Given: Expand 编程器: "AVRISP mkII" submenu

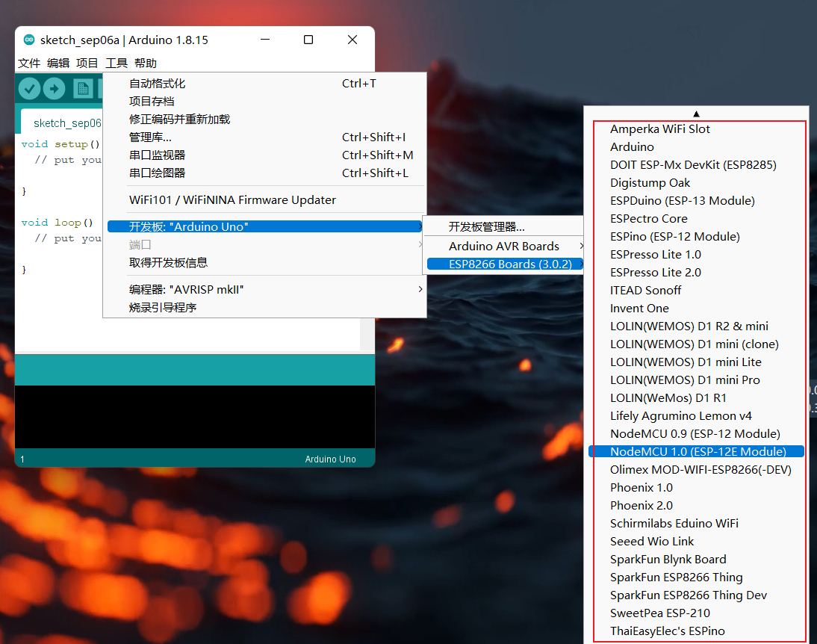Looking at the screenshot, I should tap(266, 289).
